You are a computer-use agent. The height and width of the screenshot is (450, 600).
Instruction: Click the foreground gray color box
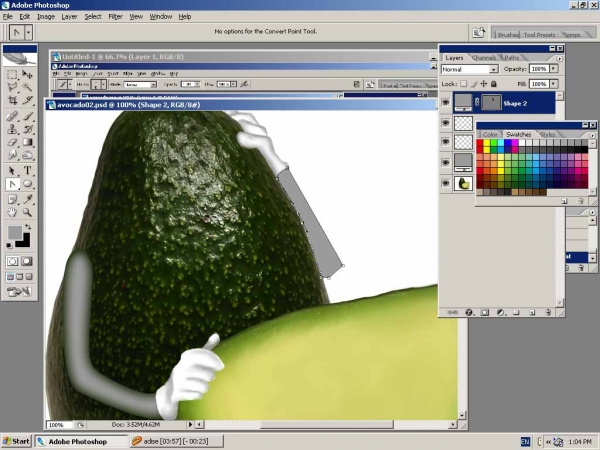click(15, 232)
